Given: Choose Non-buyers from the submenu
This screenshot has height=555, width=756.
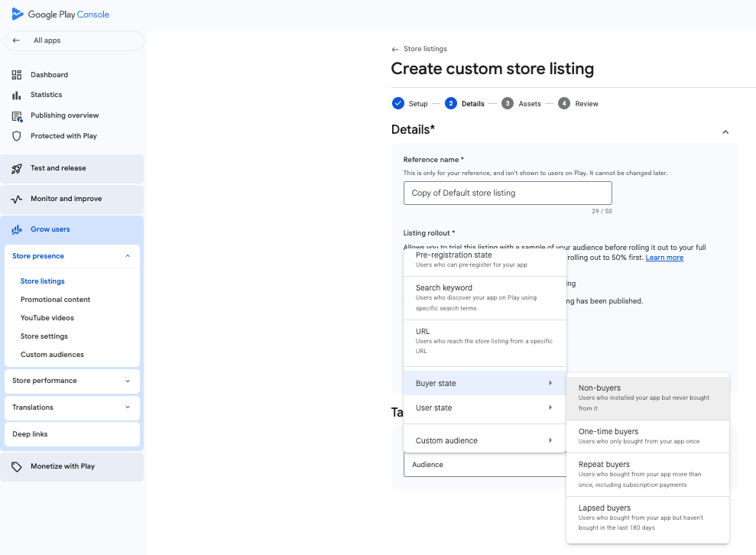Looking at the screenshot, I should [647, 398].
